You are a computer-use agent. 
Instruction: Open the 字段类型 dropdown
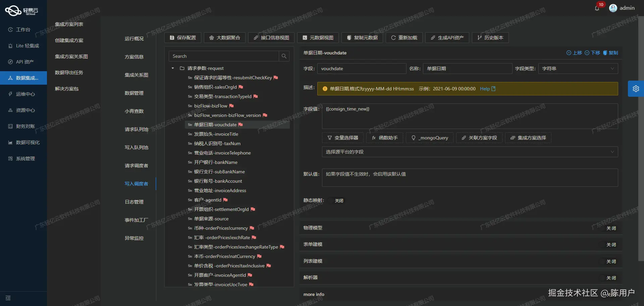pyautogui.click(x=578, y=69)
